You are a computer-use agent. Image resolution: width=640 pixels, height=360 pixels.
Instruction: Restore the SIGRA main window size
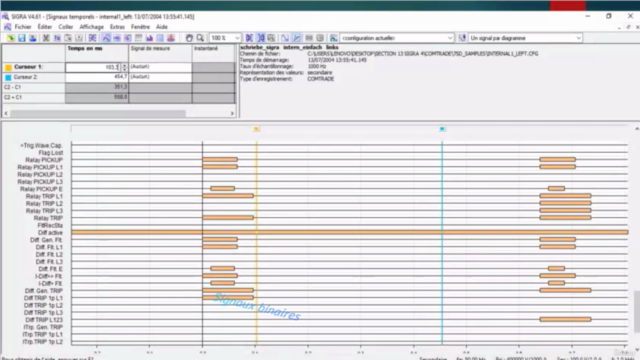coord(609,16)
